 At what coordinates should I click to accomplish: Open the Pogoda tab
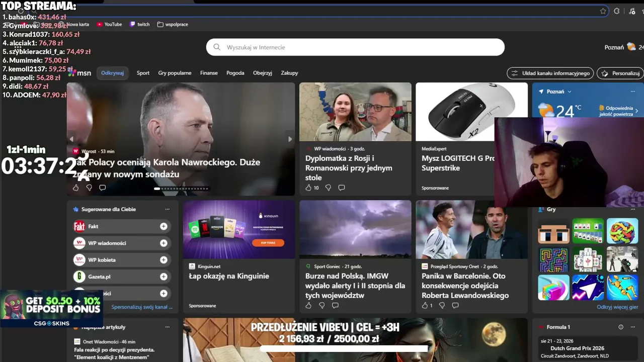pos(235,73)
